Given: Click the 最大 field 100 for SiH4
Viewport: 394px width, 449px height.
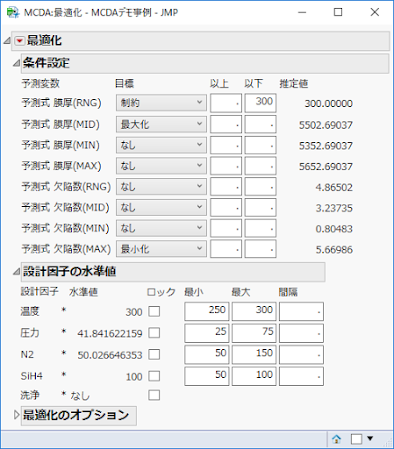Looking at the screenshot, I should point(254,376).
